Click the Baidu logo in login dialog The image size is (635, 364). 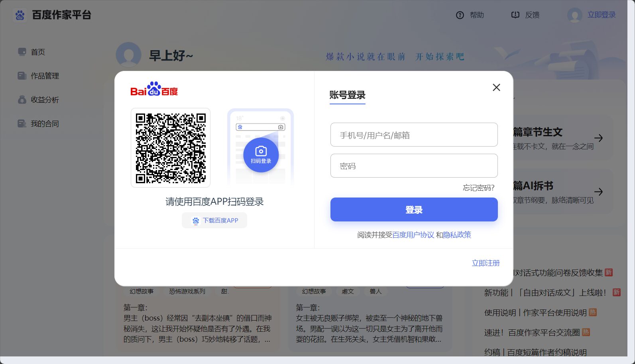click(x=154, y=89)
